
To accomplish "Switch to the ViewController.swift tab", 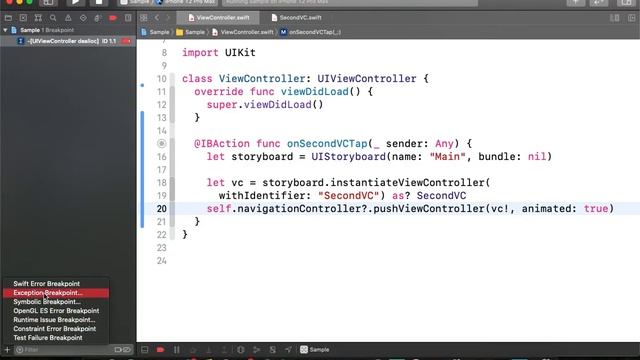I will [x=218, y=18].
